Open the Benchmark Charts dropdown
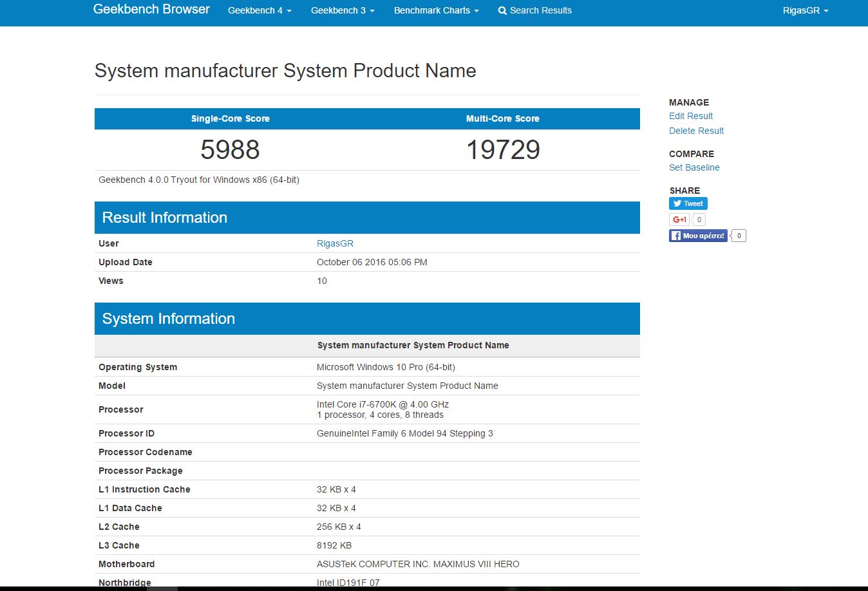This screenshot has width=868, height=591. 437,10
